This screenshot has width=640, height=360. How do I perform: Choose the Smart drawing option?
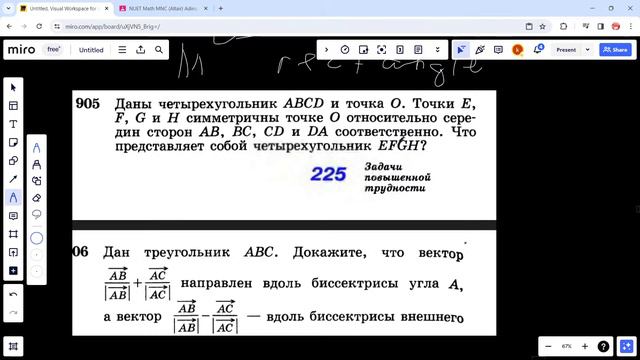36,181
